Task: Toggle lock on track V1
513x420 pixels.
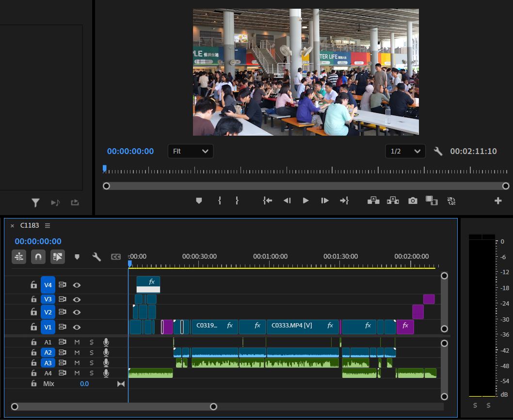Action: tap(33, 327)
